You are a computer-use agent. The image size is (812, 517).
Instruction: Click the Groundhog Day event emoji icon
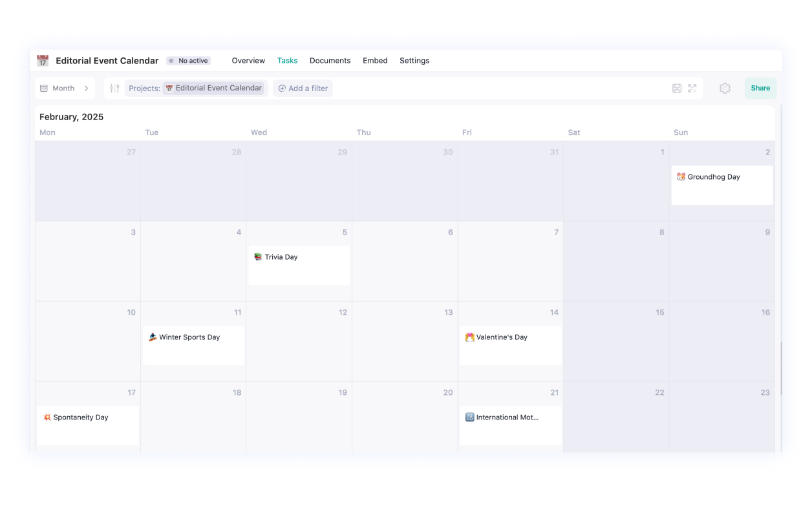[x=681, y=176]
